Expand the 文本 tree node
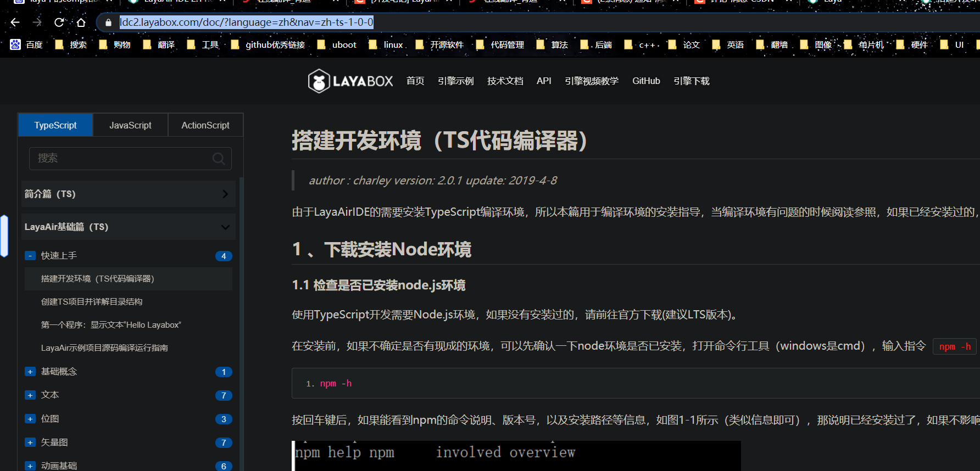Screen dimensions: 980x471 click(30, 395)
